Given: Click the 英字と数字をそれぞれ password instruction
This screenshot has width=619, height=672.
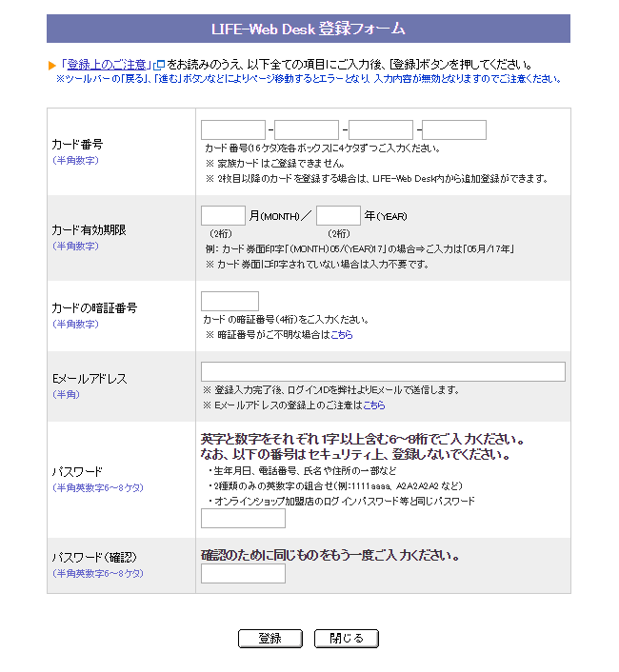Looking at the screenshot, I should (363, 440).
